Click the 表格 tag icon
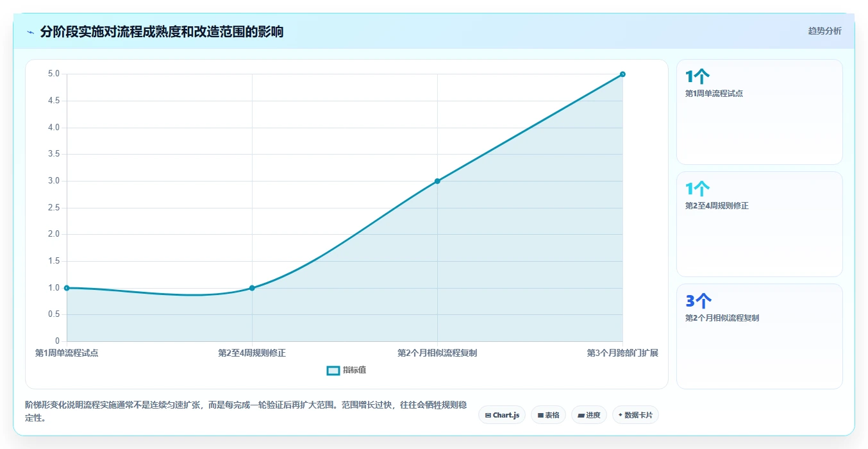 pos(540,416)
